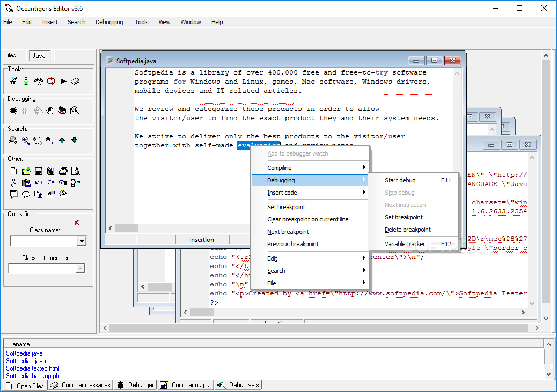Image resolution: width=557 pixels, height=392 pixels.
Task: Open Softpedia tested.html in the file list
Action: click(33, 368)
